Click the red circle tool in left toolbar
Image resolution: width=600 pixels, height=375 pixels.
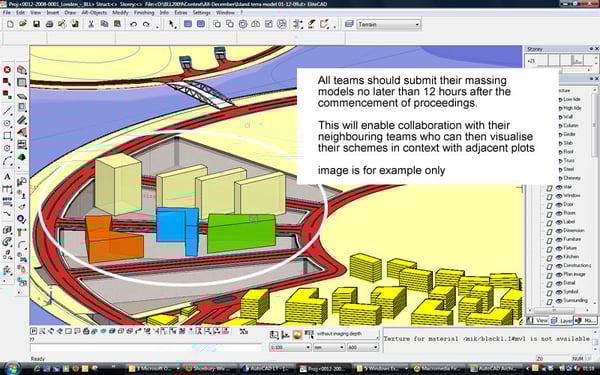point(7,69)
